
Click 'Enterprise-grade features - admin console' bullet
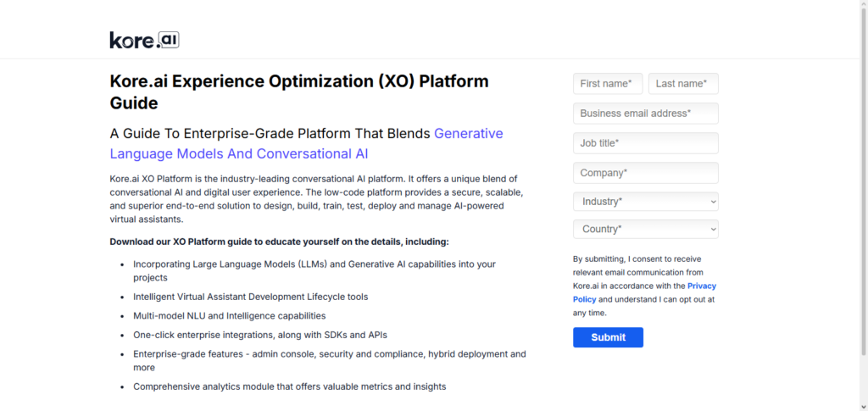coord(330,361)
